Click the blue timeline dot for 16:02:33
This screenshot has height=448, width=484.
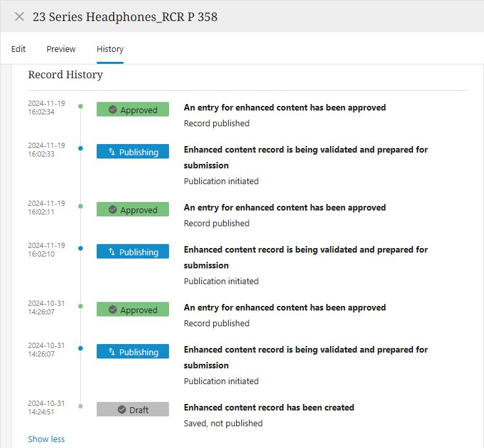(x=81, y=148)
